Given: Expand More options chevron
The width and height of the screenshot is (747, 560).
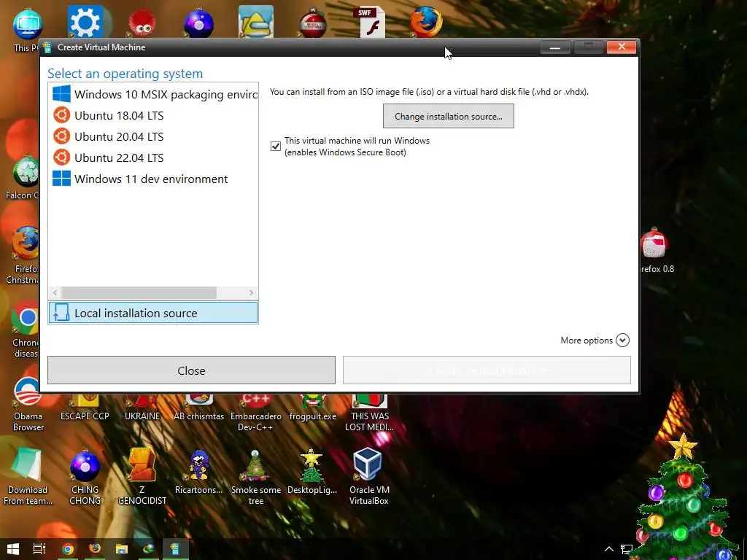Looking at the screenshot, I should click(622, 340).
